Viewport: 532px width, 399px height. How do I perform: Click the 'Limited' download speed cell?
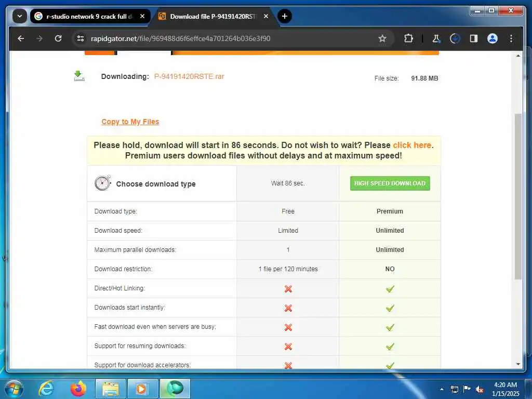tap(288, 230)
